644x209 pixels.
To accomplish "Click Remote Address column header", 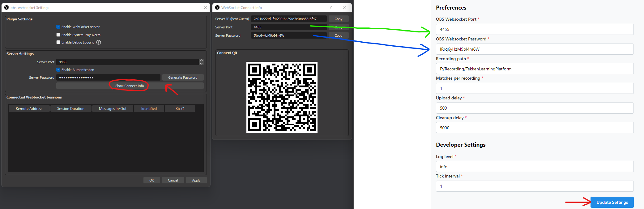I will [x=29, y=109].
